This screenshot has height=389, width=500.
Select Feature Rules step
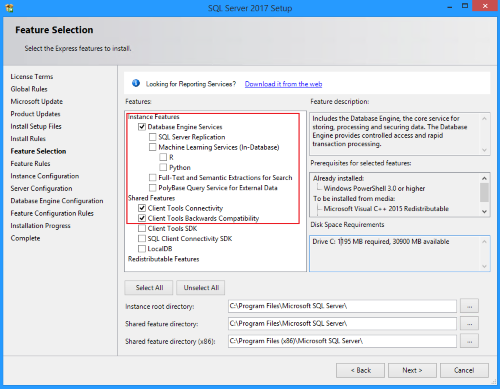click(30, 164)
